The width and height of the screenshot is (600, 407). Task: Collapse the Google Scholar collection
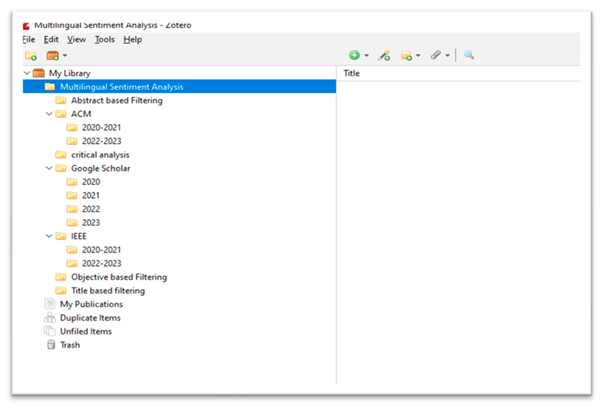[49, 169]
